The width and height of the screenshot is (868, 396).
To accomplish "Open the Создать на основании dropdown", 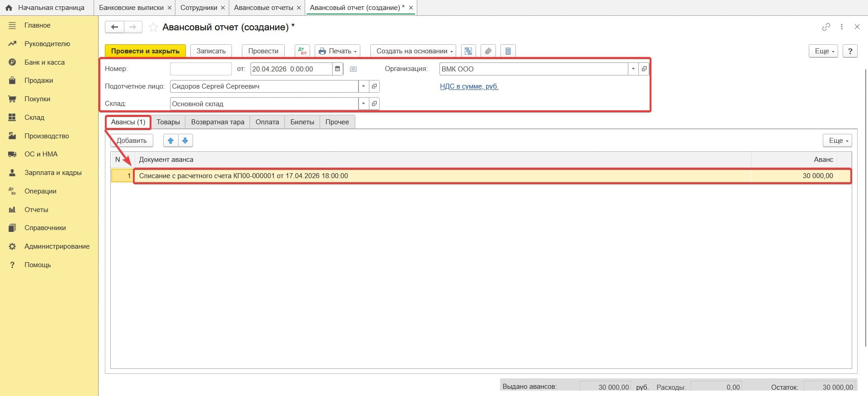I will (413, 51).
